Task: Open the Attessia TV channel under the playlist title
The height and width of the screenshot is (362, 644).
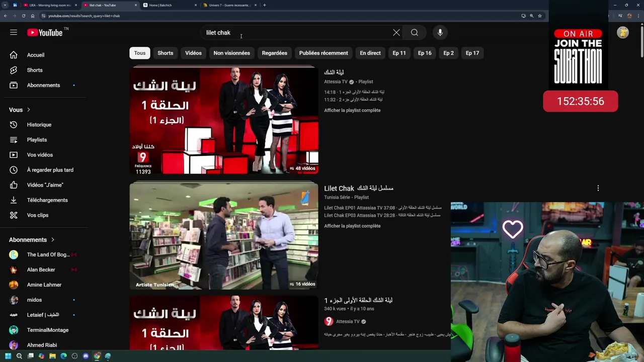Action: point(336,81)
